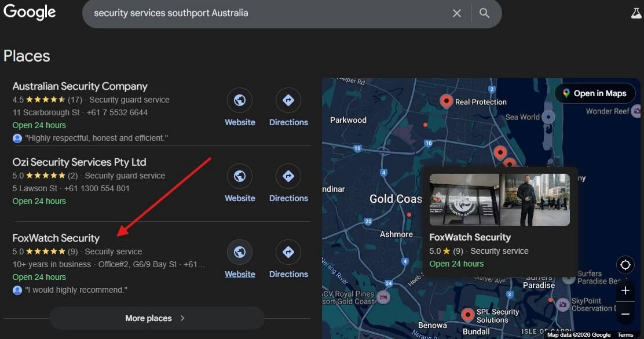The width and height of the screenshot is (644, 339).
Task: Click the FoxWatch storefront photo in map card
Action: click(x=464, y=200)
